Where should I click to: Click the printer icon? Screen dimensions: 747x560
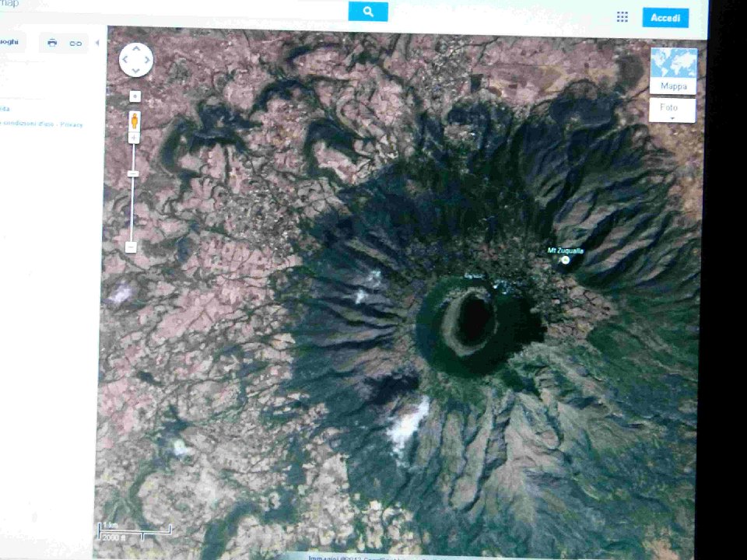click(x=52, y=44)
